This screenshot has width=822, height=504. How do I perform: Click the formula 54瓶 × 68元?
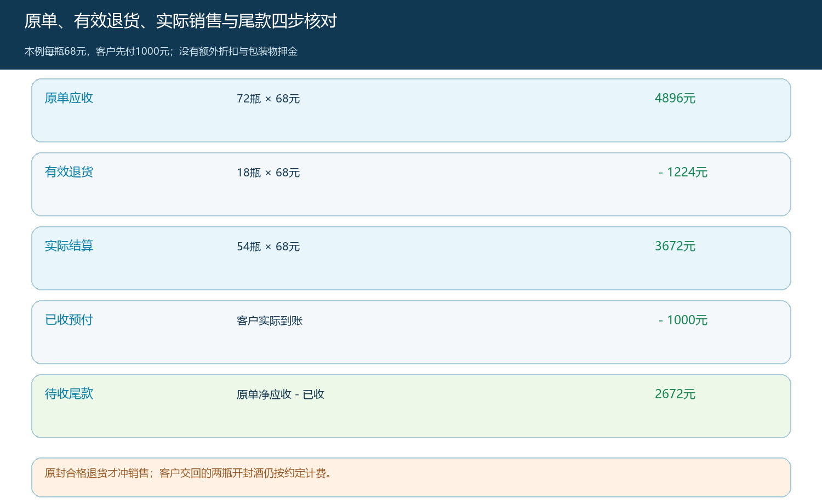pos(269,247)
